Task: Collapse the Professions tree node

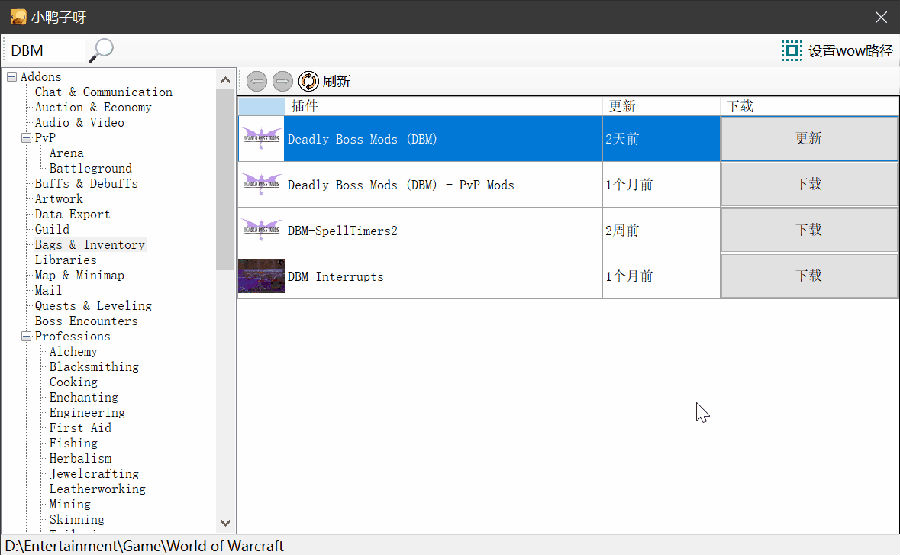Action: tap(26, 336)
